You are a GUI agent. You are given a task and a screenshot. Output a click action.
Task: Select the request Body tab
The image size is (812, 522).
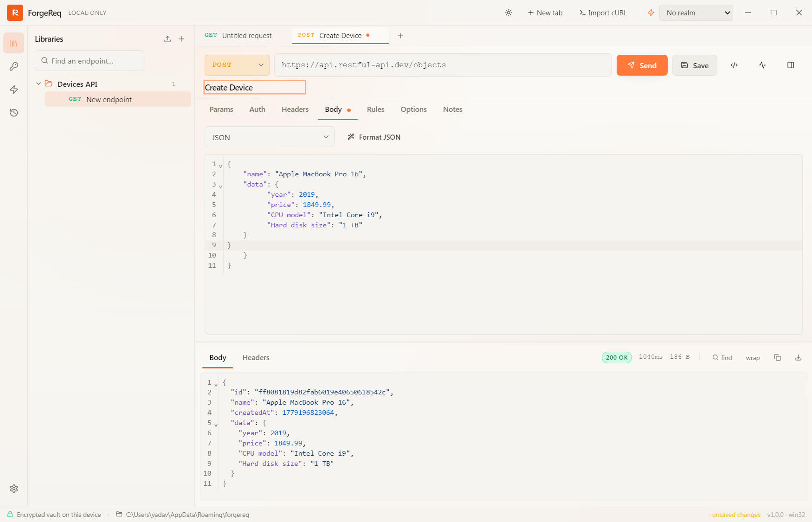point(337,110)
